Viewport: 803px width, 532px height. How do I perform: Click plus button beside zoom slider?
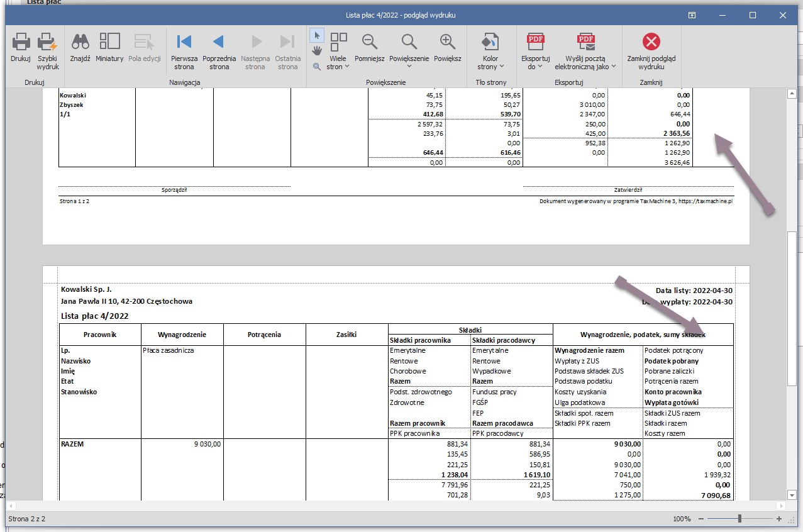779,519
